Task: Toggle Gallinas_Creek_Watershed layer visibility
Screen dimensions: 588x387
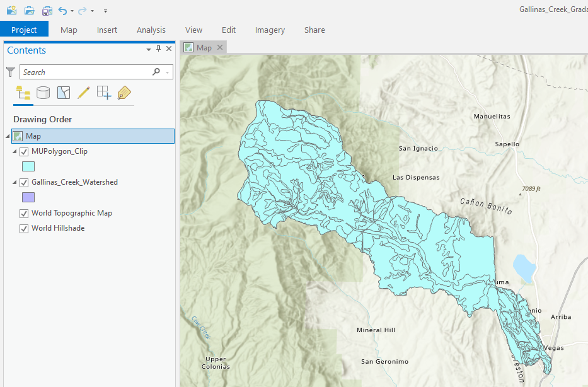Action: tap(24, 183)
